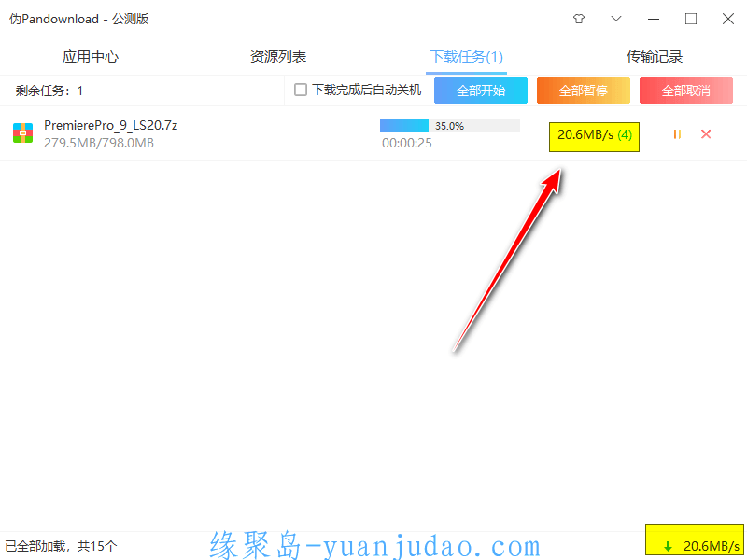
Task: Pause the PremierePro_9_LS20.7z download
Action: [x=677, y=134]
